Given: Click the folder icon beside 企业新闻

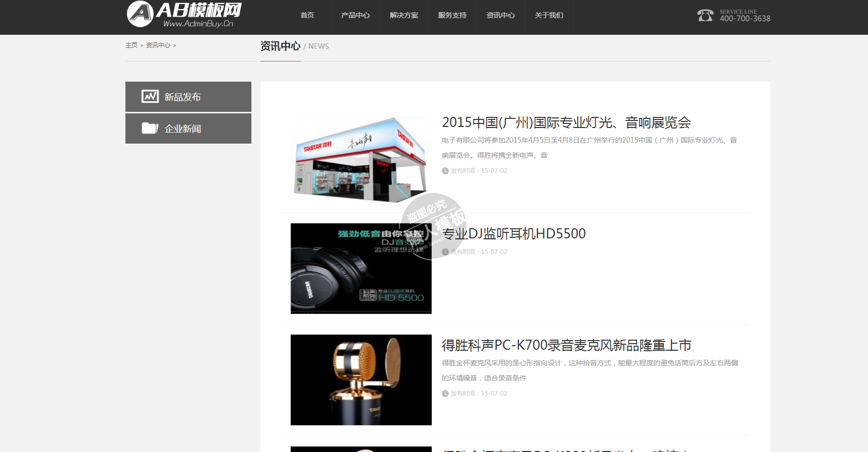Looking at the screenshot, I should pos(150,128).
